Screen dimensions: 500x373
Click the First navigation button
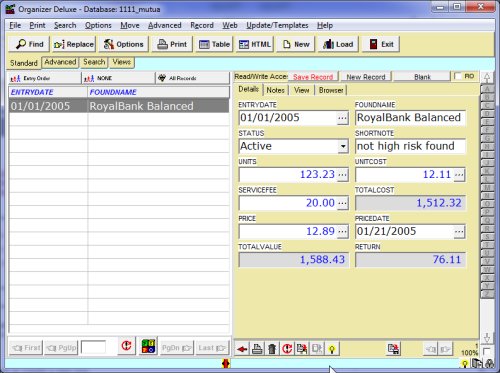tap(26, 348)
